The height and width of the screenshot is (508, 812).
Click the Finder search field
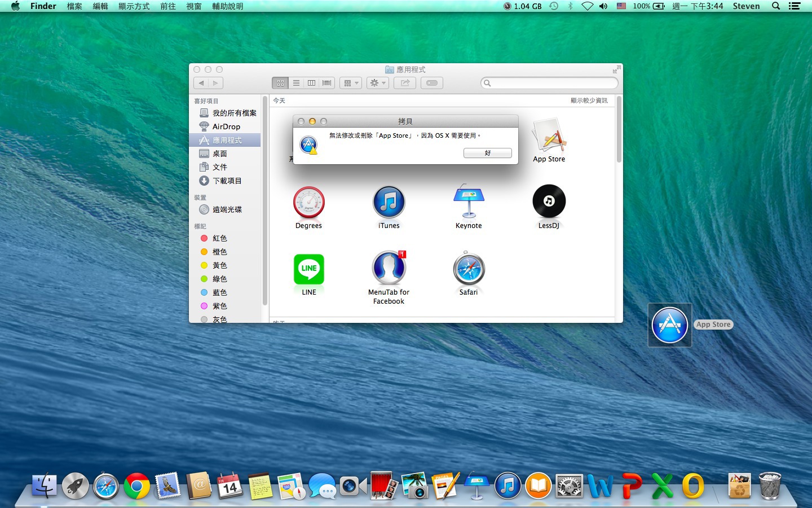[549, 83]
